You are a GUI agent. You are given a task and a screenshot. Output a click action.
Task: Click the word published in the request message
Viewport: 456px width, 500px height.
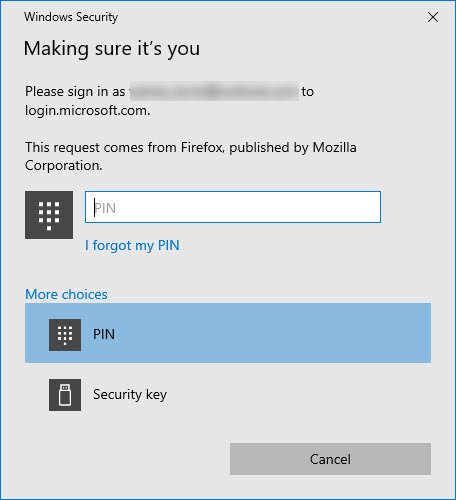[x=259, y=148]
